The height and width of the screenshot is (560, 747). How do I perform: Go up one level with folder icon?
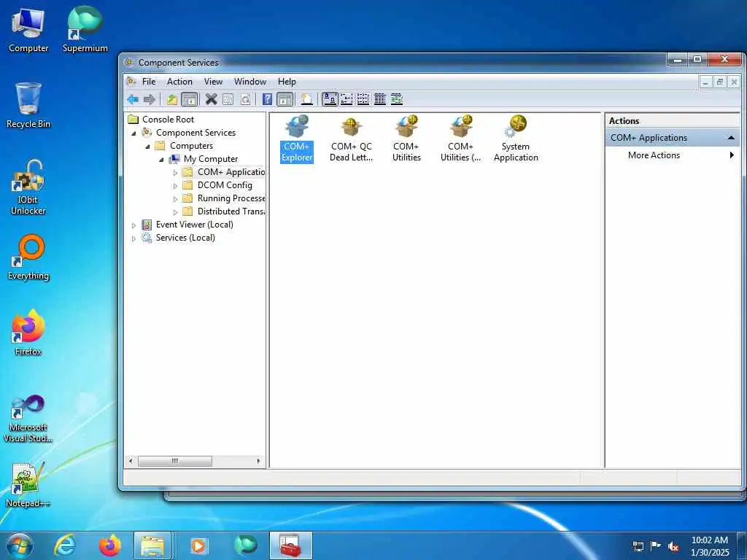171,99
